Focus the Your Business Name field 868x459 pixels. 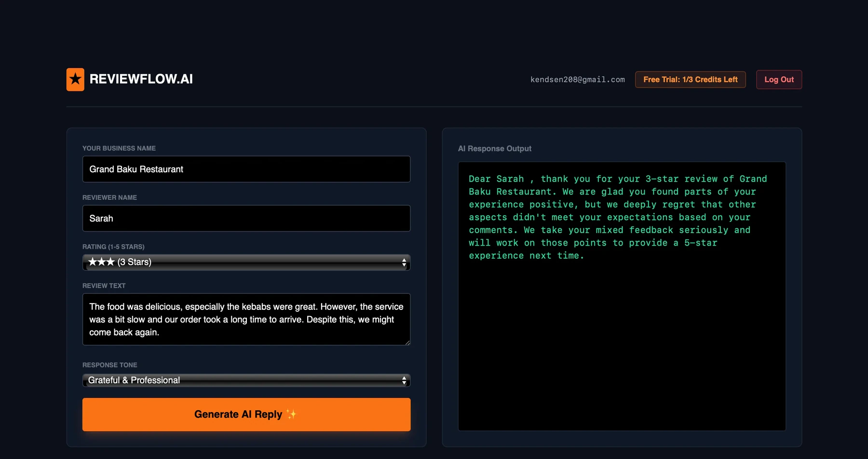pyautogui.click(x=246, y=169)
